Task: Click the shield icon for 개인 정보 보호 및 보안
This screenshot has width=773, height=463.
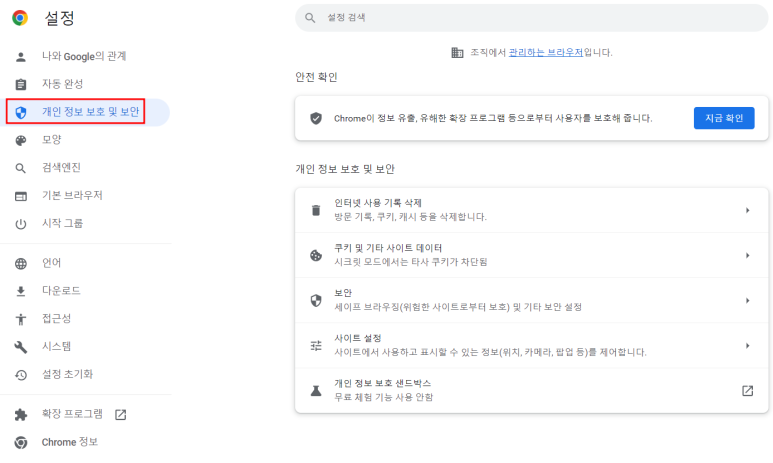Action: tap(21, 113)
